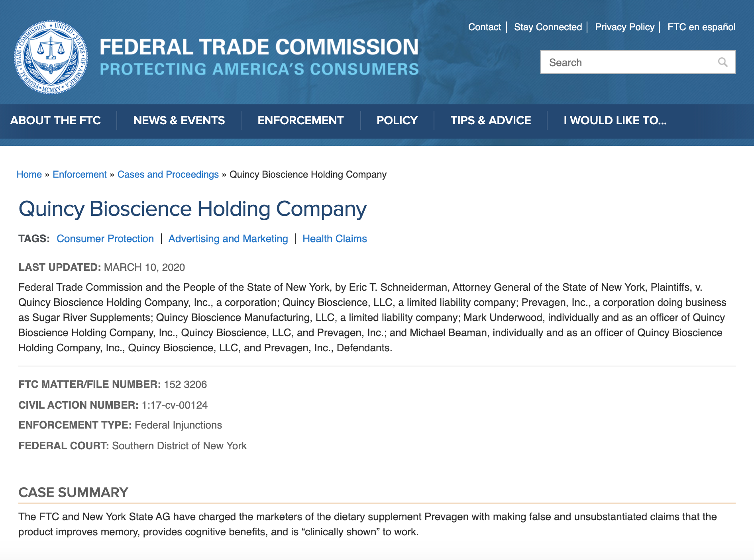Open the Cases and Proceedings breadcrumb

point(168,174)
